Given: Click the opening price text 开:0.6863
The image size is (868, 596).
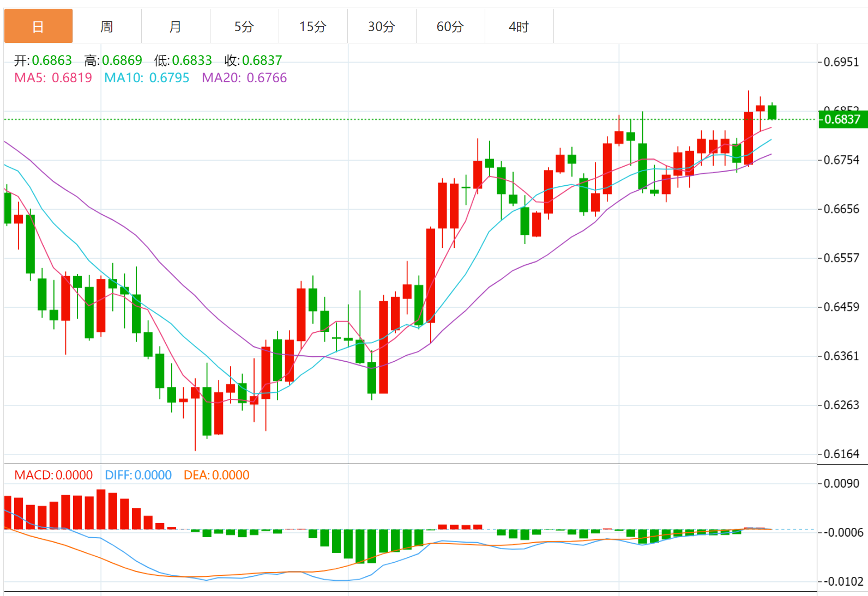Looking at the screenshot, I should (x=43, y=60).
